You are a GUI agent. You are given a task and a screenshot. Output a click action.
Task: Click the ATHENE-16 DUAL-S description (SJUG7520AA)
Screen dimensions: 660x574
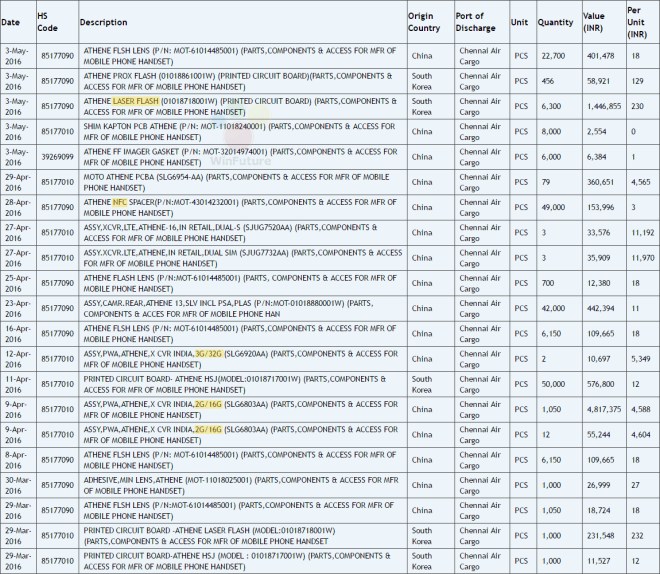(231, 233)
